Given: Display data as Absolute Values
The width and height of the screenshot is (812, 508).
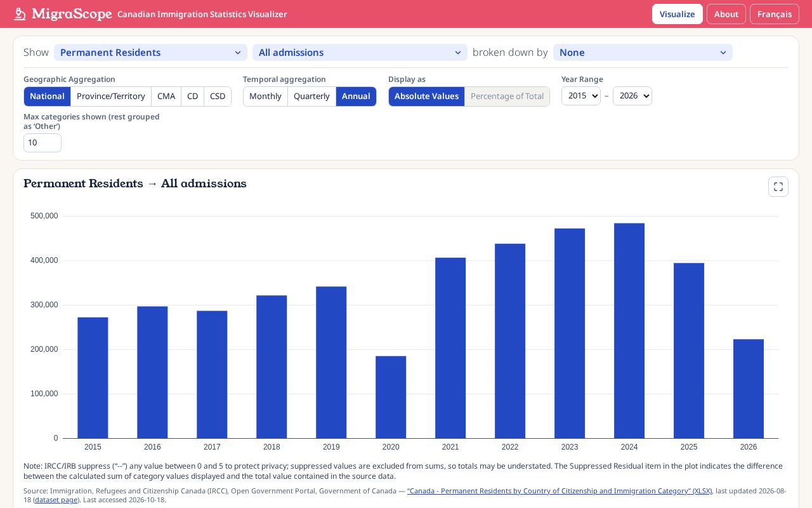Looking at the screenshot, I should pos(426,97).
